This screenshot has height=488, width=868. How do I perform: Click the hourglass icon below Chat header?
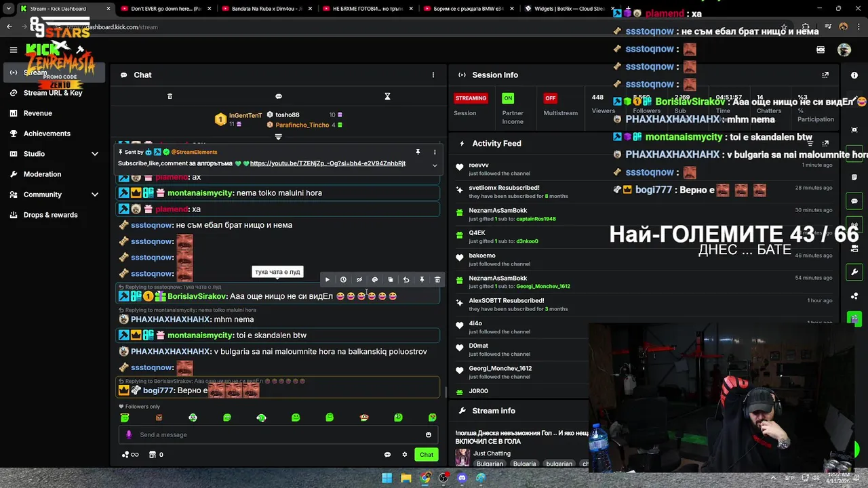coord(387,96)
